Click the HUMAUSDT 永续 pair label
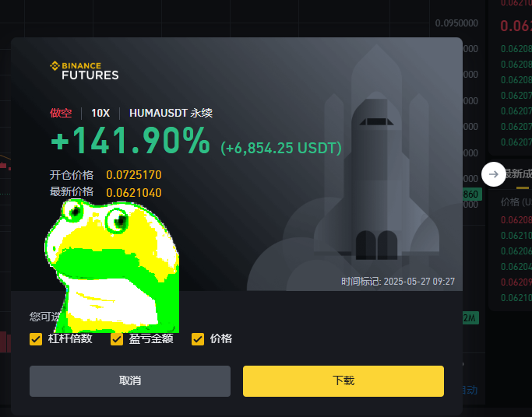Image resolution: width=532 pixels, height=417 pixels. click(x=171, y=113)
